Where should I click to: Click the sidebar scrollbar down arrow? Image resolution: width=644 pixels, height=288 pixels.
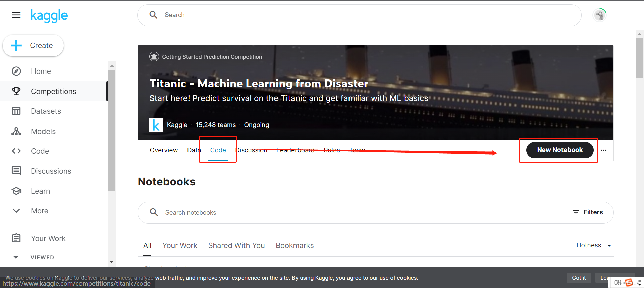[112, 262]
